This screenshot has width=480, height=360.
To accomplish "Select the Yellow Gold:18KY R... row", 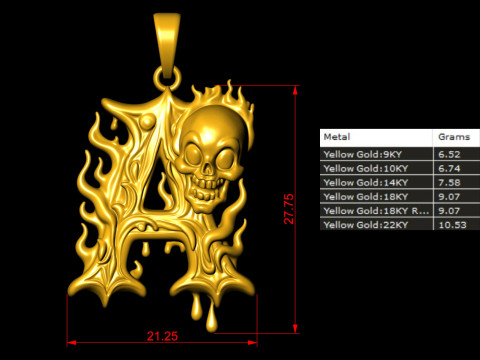I will pyautogui.click(x=400, y=211).
